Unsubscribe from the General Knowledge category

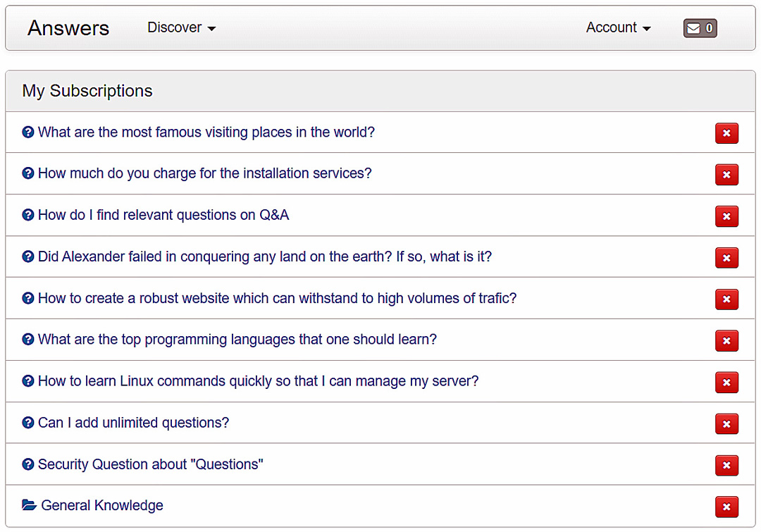pos(726,507)
